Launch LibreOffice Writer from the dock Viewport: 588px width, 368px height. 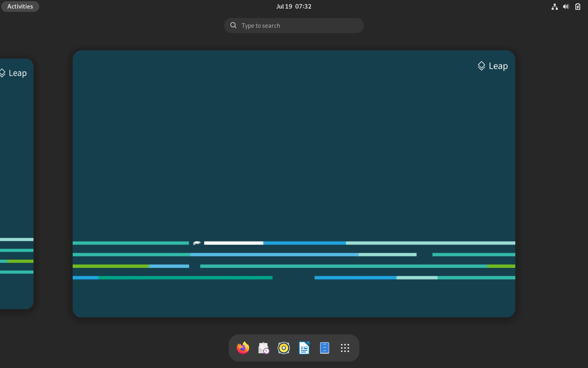click(x=304, y=348)
